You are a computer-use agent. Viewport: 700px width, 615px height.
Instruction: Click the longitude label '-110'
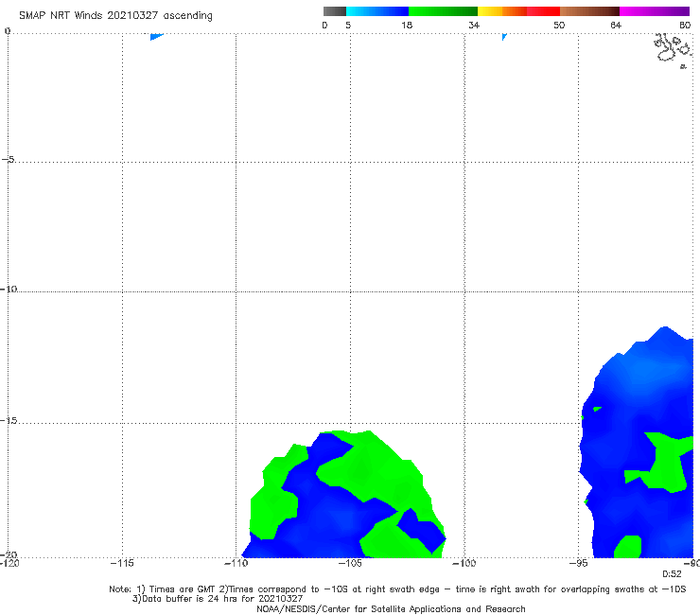point(236,563)
